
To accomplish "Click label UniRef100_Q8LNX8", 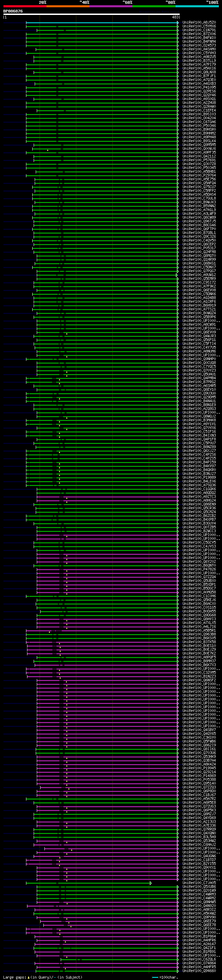I will (x=199, y=72).
